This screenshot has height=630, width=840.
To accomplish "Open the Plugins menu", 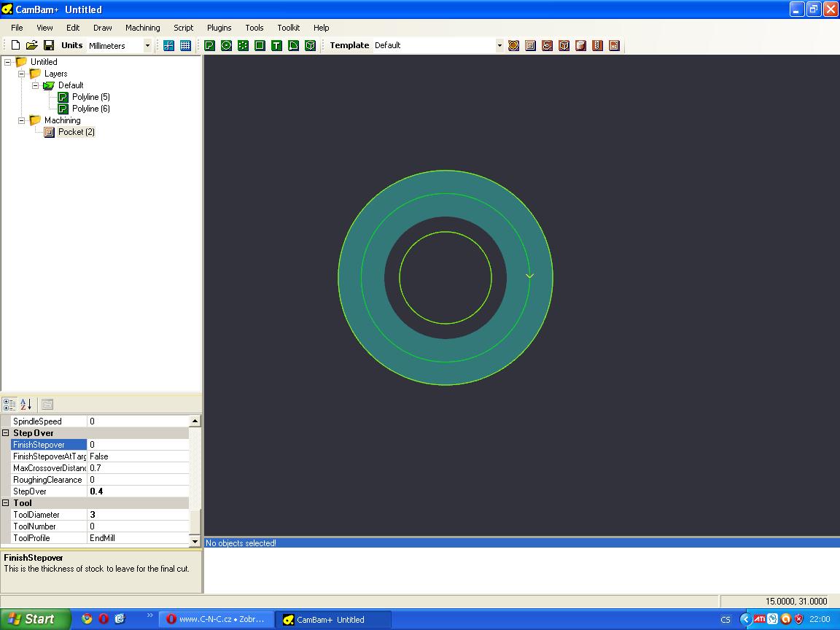I will 219,28.
